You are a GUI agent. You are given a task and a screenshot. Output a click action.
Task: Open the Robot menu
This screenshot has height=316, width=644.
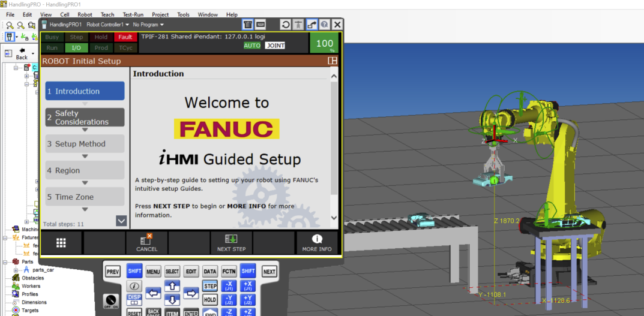coord(85,14)
